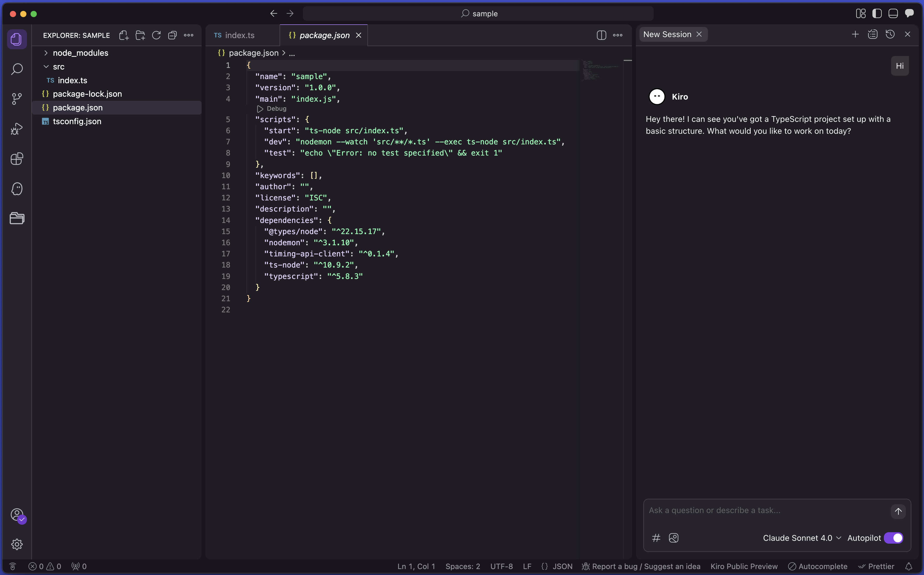Expand the node_modules folder
The width and height of the screenshot is (924, 575).
(x=81, y=53)
